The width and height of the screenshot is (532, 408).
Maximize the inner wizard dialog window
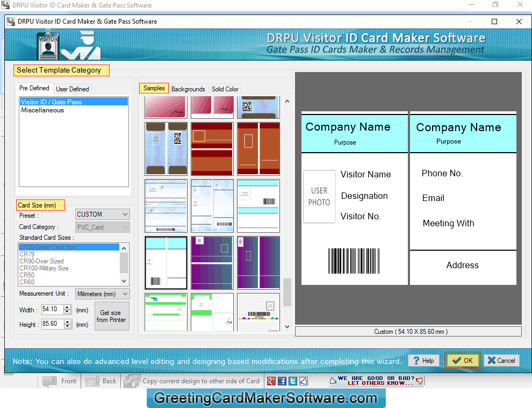pos(494,22)
